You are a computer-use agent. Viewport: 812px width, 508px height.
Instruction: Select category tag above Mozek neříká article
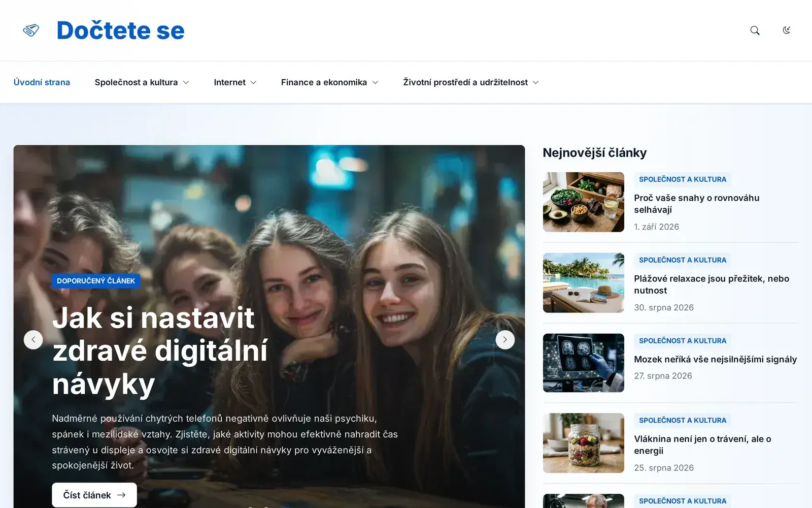pyautogui.click(x=683, y=341)
